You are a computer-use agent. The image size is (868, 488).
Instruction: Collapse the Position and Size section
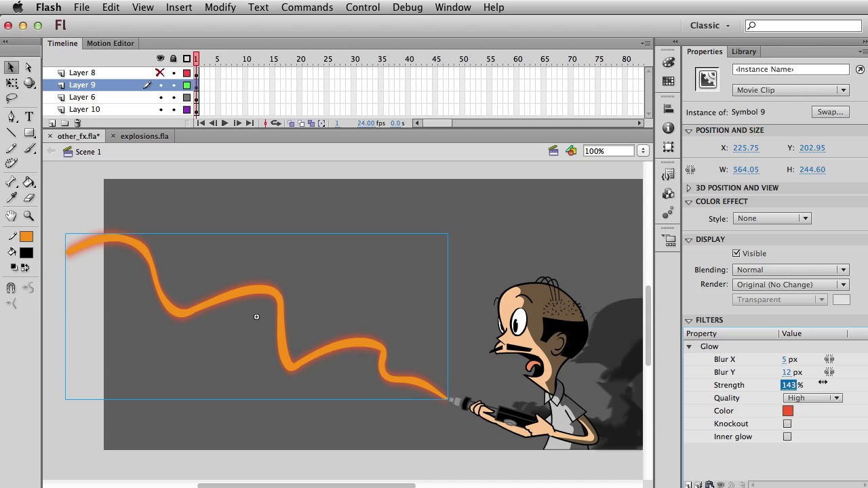689,130
